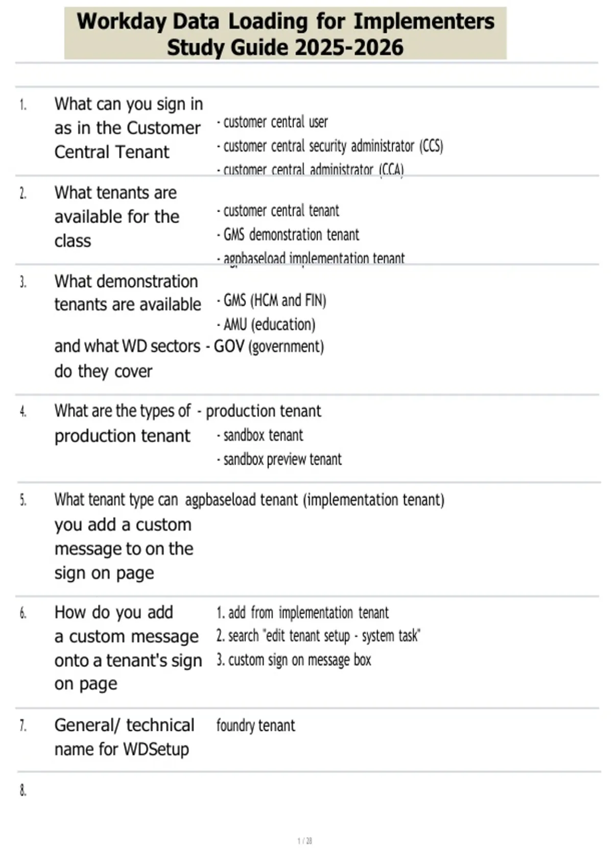Click the 'sandbox tenant' answer line
This screenshot has height=868, width=613.
coord(260,435)
